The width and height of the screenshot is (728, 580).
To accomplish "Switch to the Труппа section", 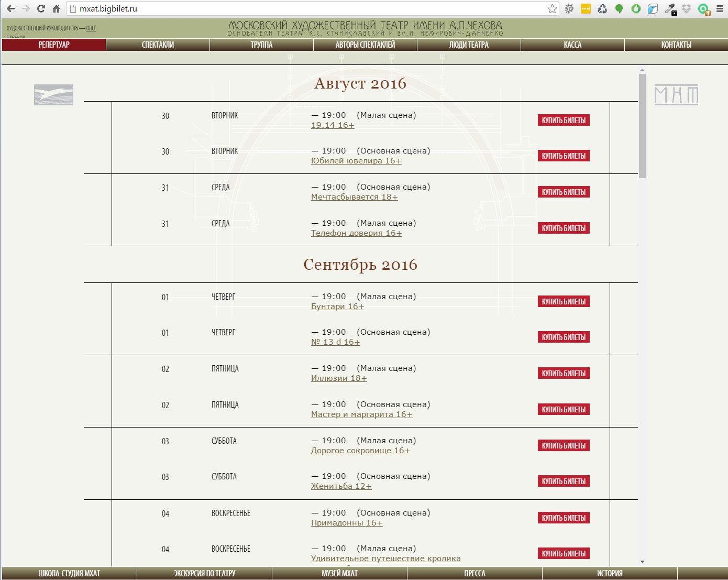I will pos(261,45).
